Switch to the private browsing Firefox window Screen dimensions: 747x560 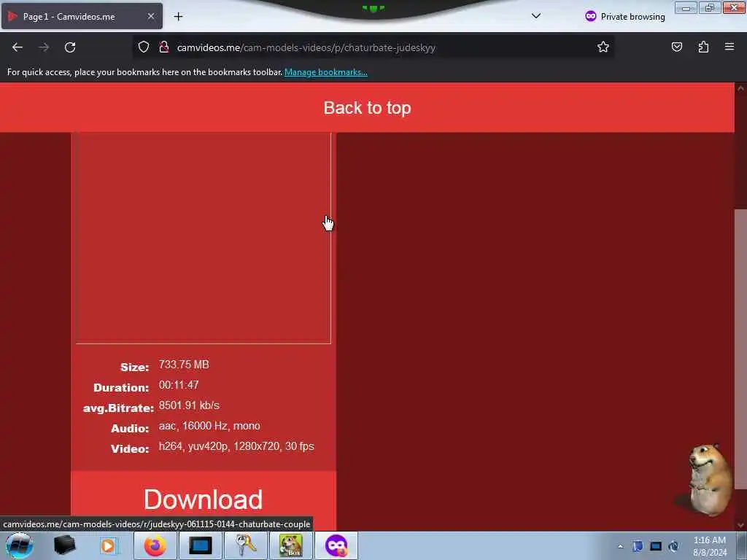tap(336, 545)
